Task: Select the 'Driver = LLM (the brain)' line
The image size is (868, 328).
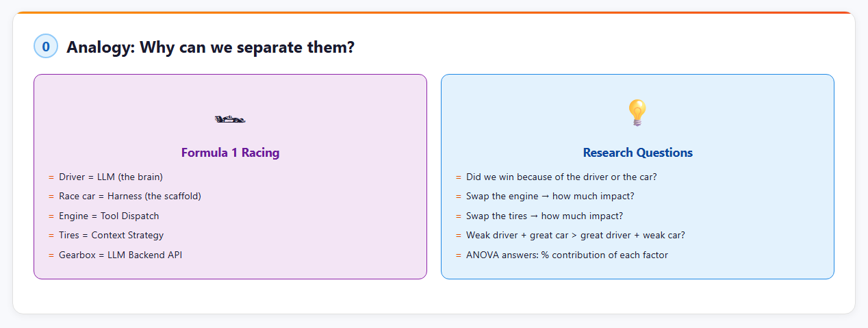Action: pos(110,177)
